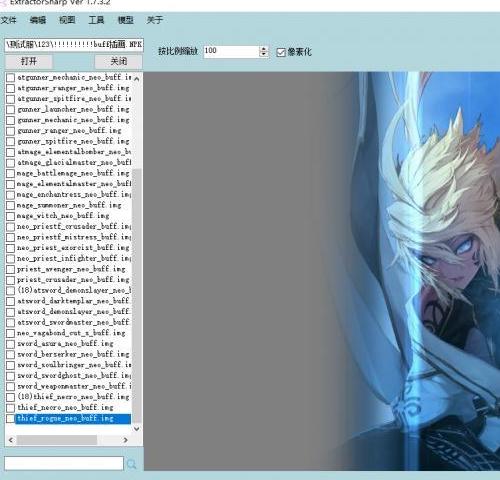
Task: Select mage_summoner_neo_buff.img entry
Action: click(69, 205)
